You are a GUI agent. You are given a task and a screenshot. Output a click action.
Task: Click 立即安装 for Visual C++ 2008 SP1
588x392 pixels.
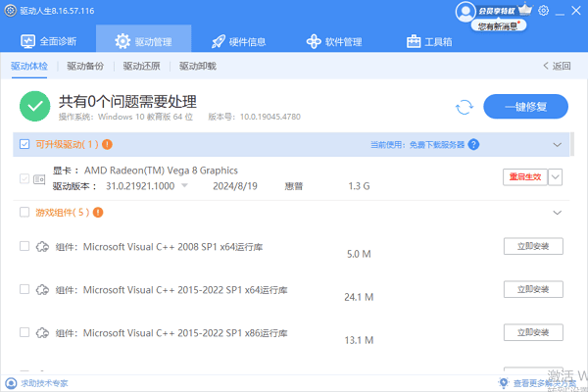pos(533,247)
